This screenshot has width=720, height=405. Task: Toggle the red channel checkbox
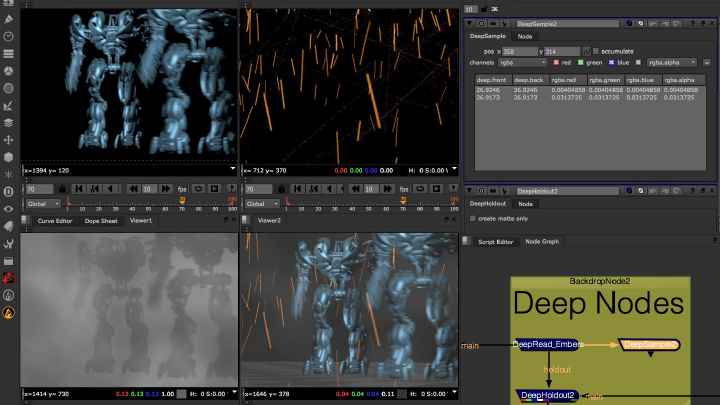click(x=556, y=62)
